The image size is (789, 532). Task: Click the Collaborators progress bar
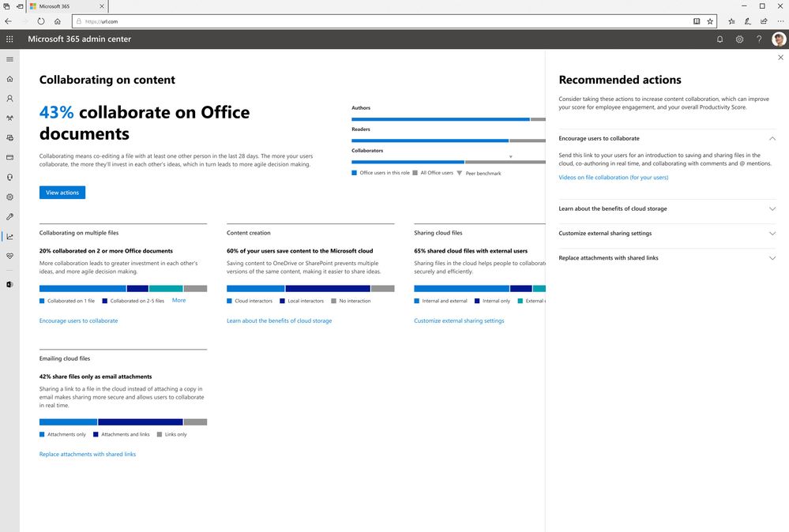coord(449,162)
